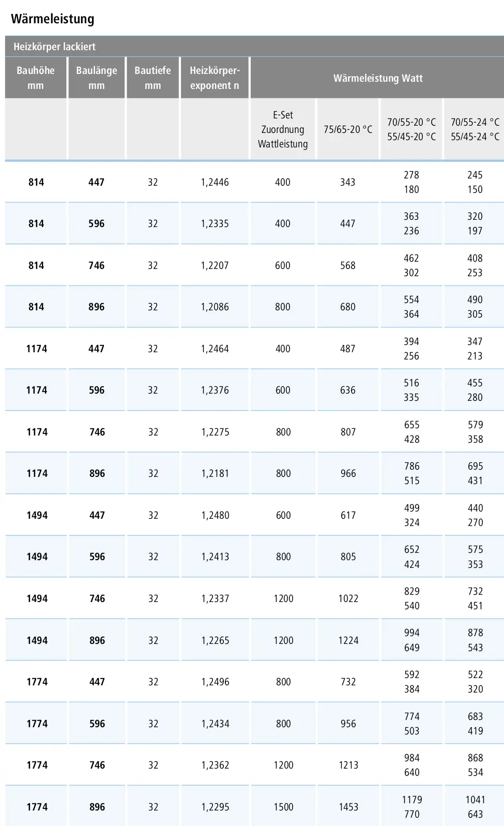The width and height of the screenshot is (504, 826).
Task: Click the 343 watt output cell
Action: (348, 182)
